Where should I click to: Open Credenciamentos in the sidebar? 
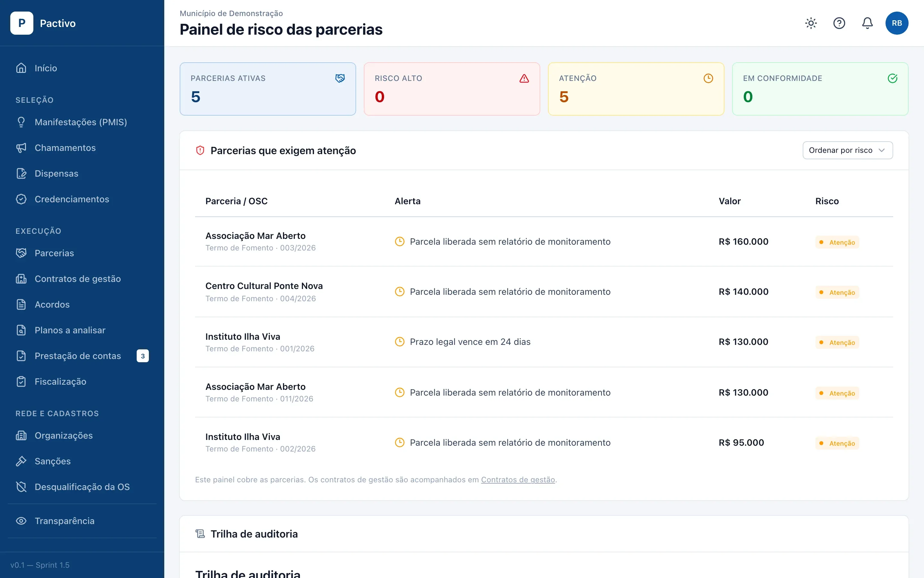click(x=82, y=199)
